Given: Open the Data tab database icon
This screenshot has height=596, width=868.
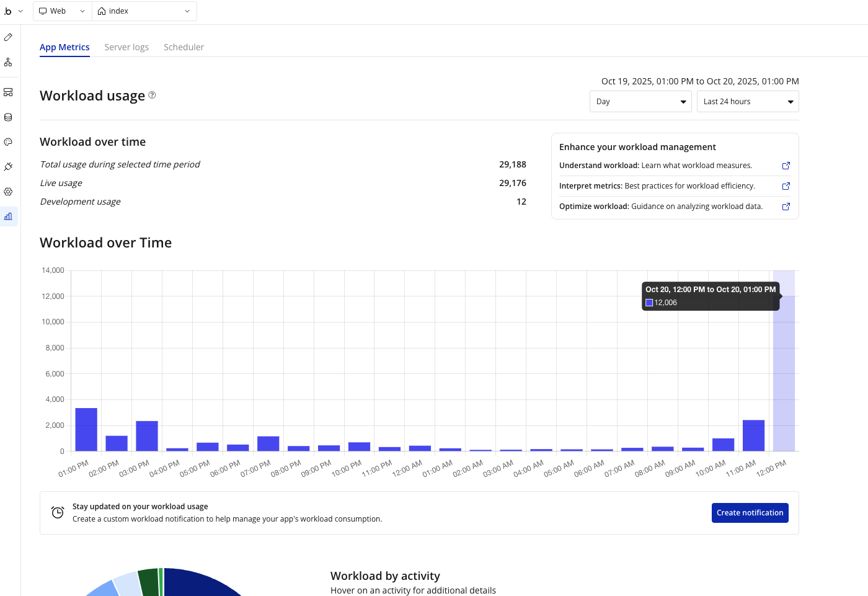Looking at the screenshot, I should tap(8, 117).
